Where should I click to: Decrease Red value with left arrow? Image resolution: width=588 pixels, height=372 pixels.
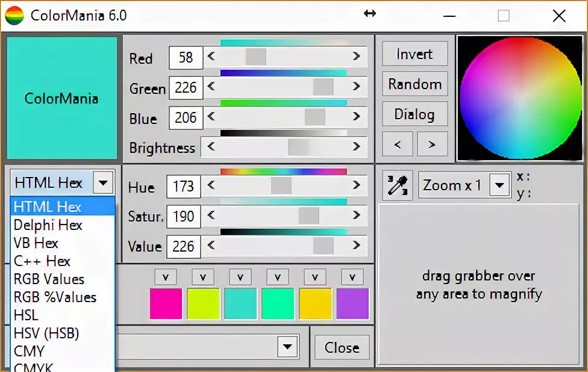coord(211,56)
